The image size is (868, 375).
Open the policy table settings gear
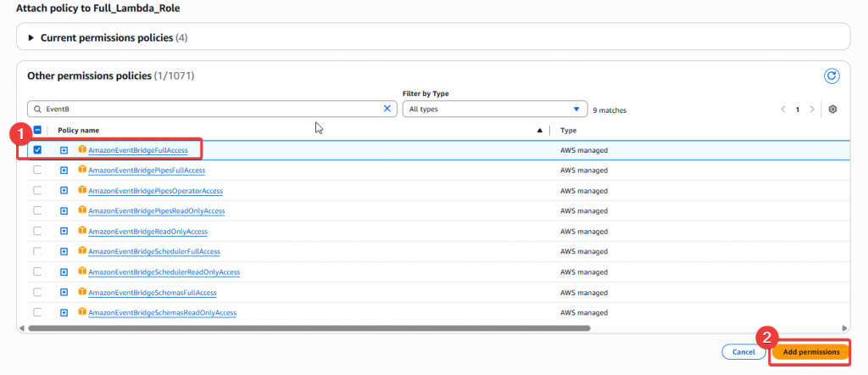tap(832, 109)
